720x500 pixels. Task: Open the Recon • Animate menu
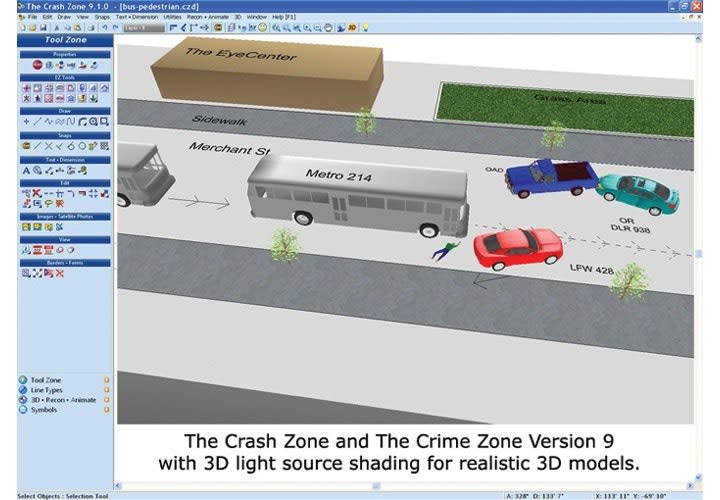pyautogui.click(x=208, y=18)
